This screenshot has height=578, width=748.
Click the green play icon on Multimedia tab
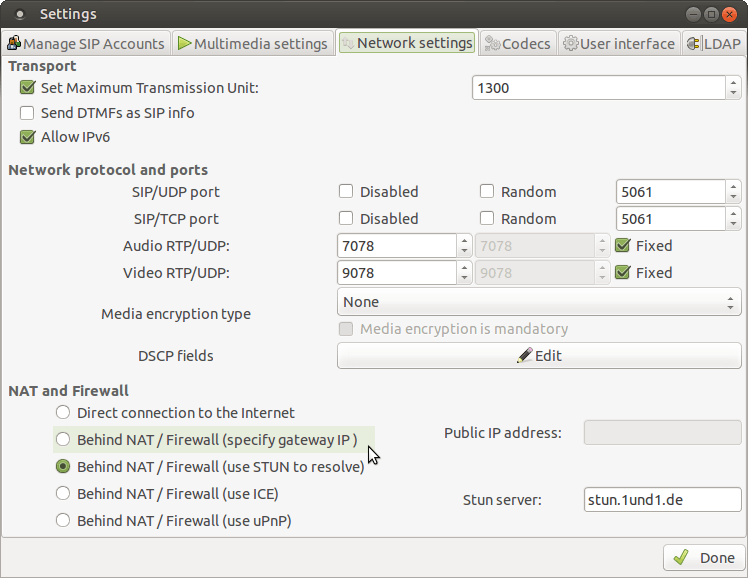pos(185,43)
